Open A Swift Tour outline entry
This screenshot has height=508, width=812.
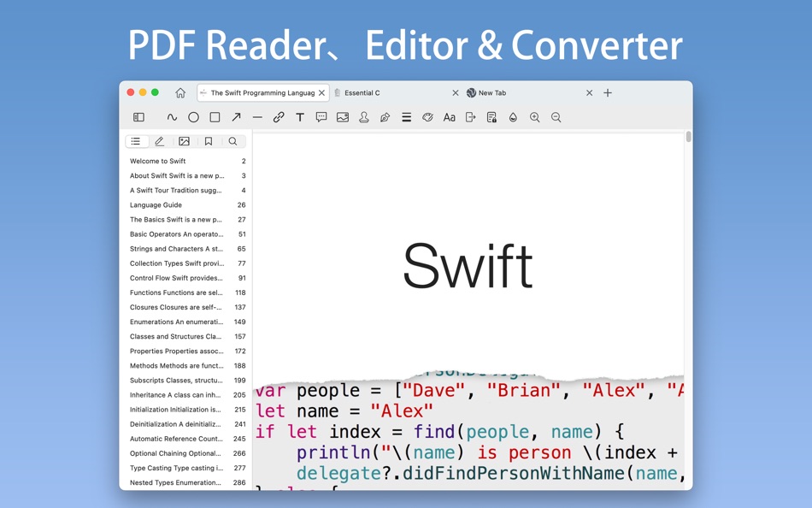187,190
